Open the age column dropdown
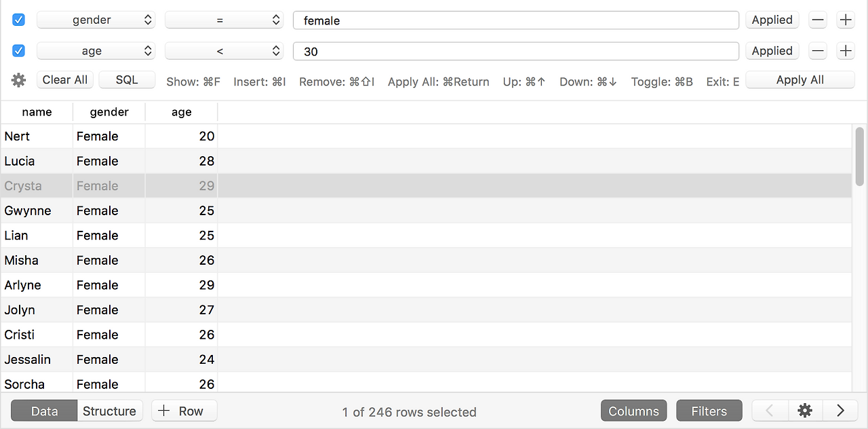This screenshot has height=429, width=868. (x=96, y=51)
